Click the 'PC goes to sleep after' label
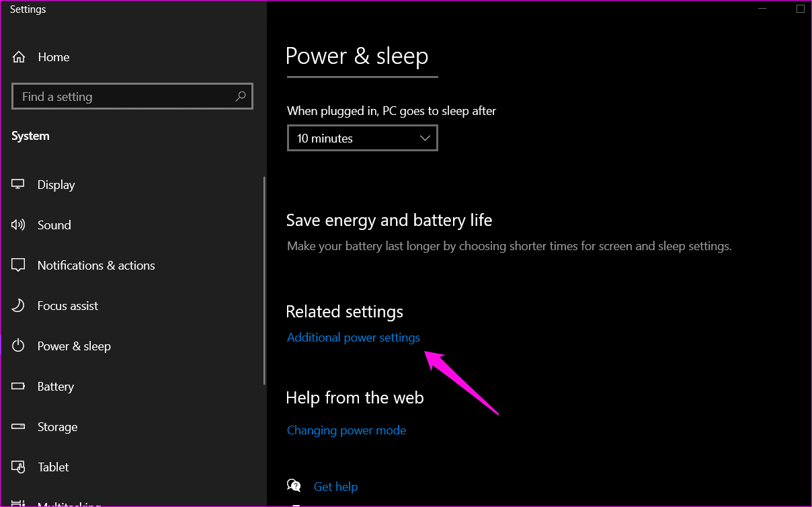812x507 pixels. tap(391, 111)
